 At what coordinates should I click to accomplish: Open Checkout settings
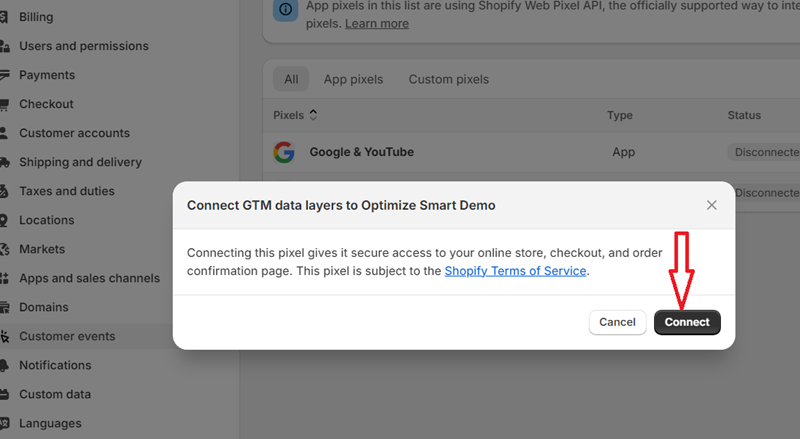(46, 104)
